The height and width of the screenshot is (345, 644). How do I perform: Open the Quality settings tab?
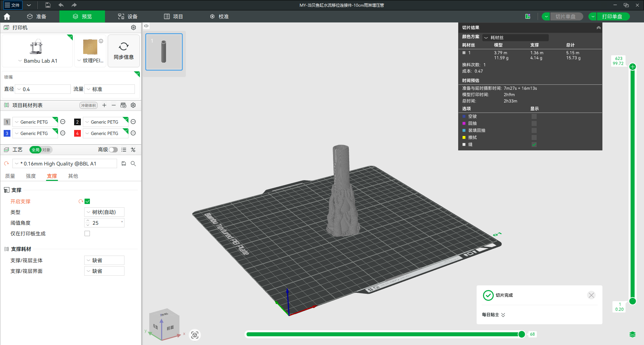point(10,176)
